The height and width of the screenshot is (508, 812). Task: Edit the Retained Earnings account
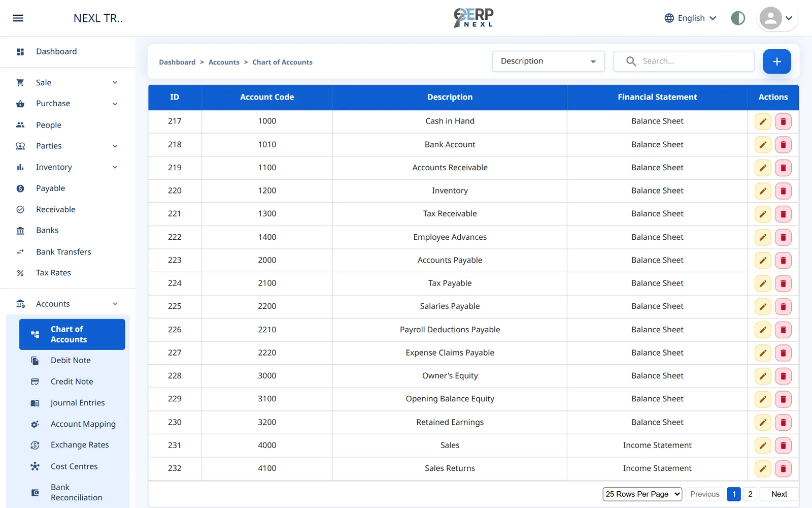click(763, 422)
